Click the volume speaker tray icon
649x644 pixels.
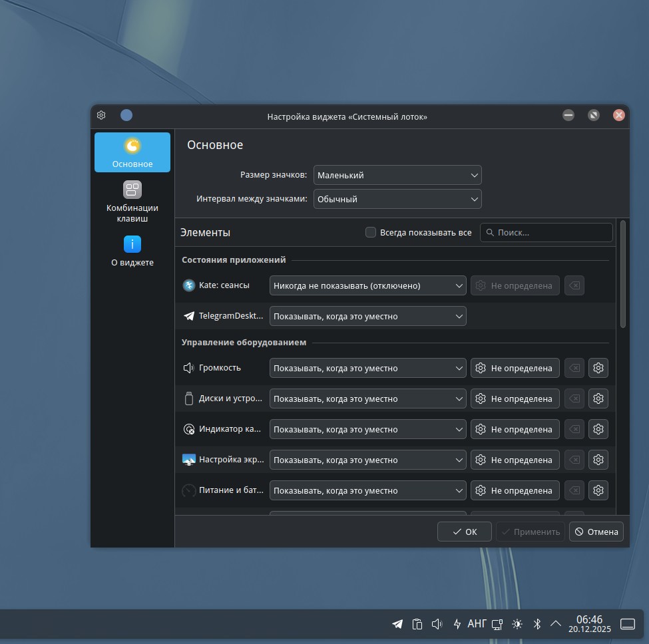click(x=437, y=624)
